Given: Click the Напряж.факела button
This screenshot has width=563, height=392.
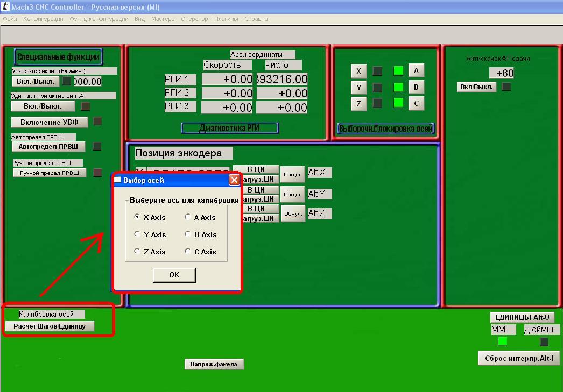Looking at the screenshot, I should tap(214, 364).
